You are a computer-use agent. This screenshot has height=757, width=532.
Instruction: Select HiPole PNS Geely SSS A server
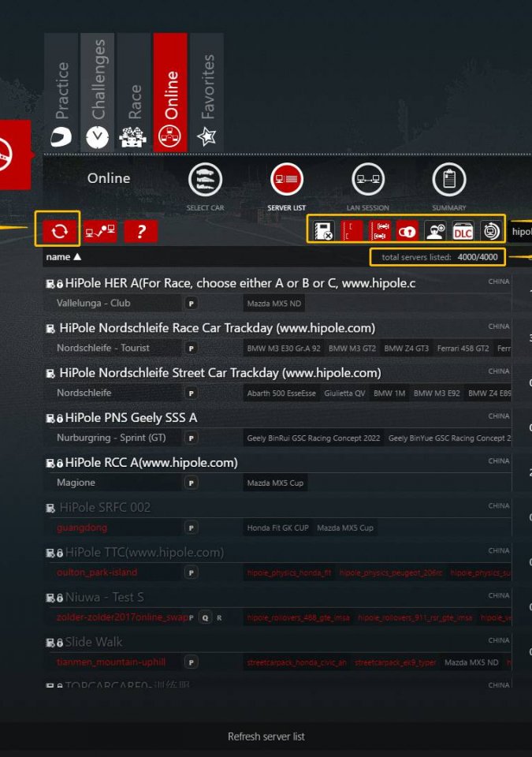(x=277, y=427)
